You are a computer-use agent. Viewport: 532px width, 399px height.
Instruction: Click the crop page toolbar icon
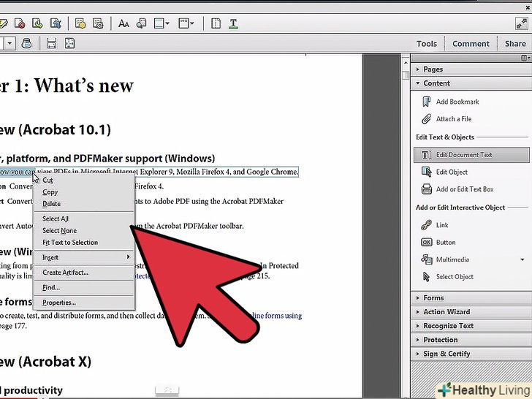[x=56, y=23]
